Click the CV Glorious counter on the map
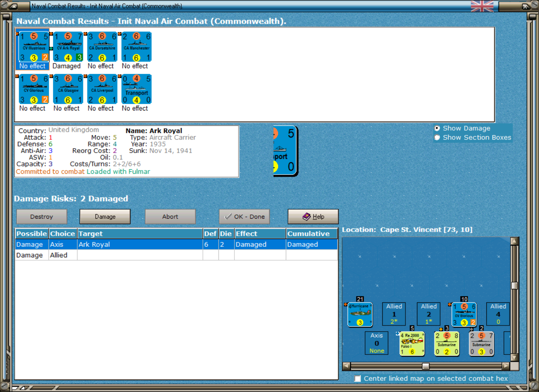The height and width of the screenshot is (392, 539). (x=464, y=314)
